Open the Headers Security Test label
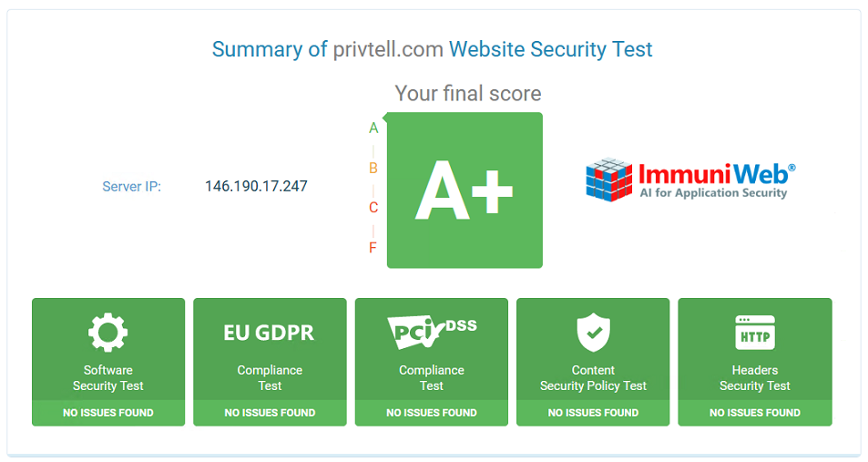Viewport: 868px width, 462px height. click(x=754, y=378)
